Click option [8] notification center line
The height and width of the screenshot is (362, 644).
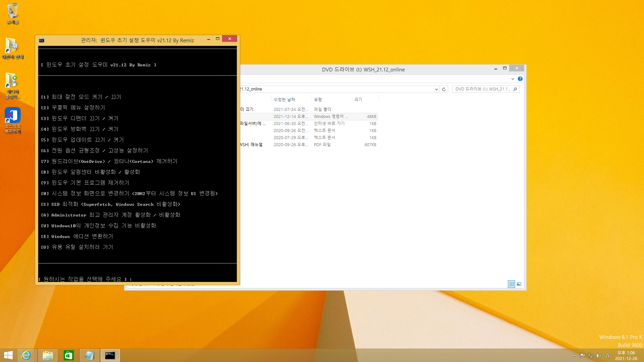point(90,172)
